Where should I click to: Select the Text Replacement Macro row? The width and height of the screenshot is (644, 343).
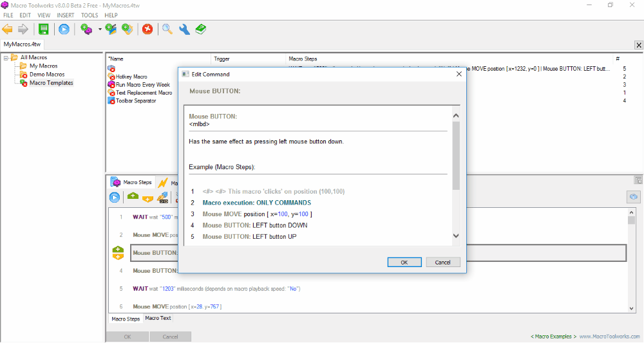(x=144, y=93)
